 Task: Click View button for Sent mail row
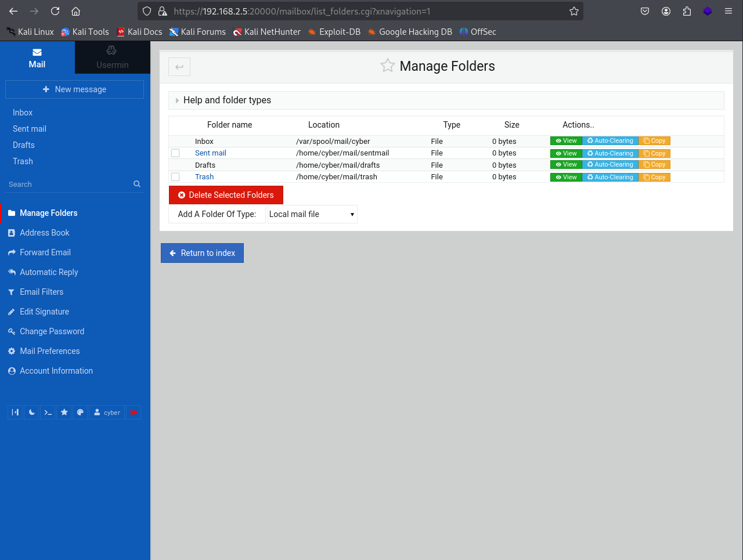pyautogui.click(x=566, y=154)
